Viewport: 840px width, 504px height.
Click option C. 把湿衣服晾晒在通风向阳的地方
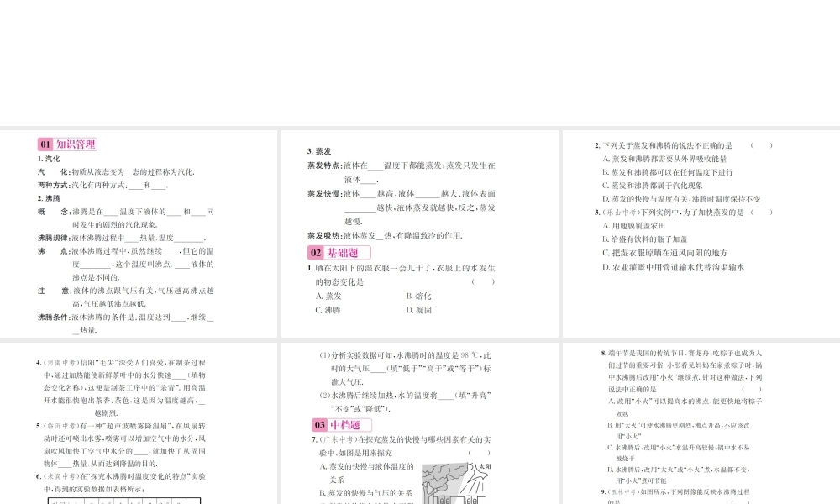tap(664, 253)
